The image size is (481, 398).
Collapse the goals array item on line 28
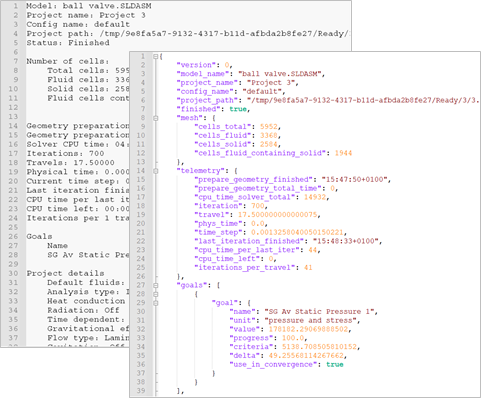point(155,294)
